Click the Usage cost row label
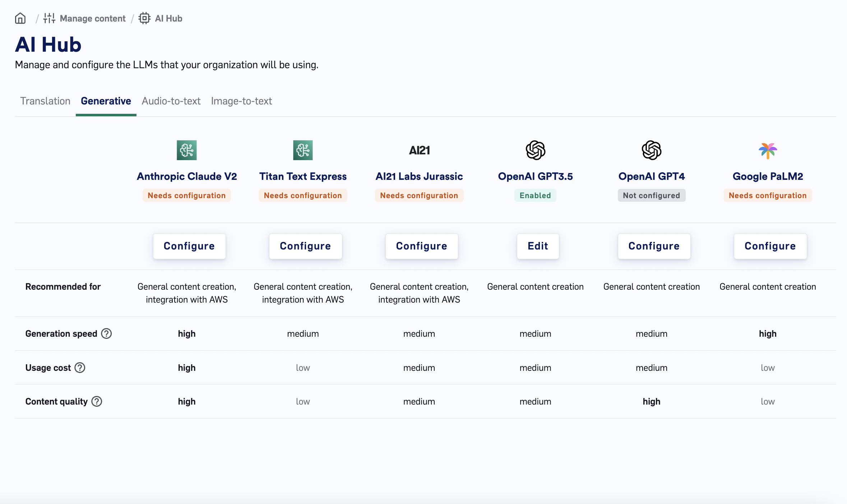Viewport: 847px width, 504px height. [x=48, y=368]
